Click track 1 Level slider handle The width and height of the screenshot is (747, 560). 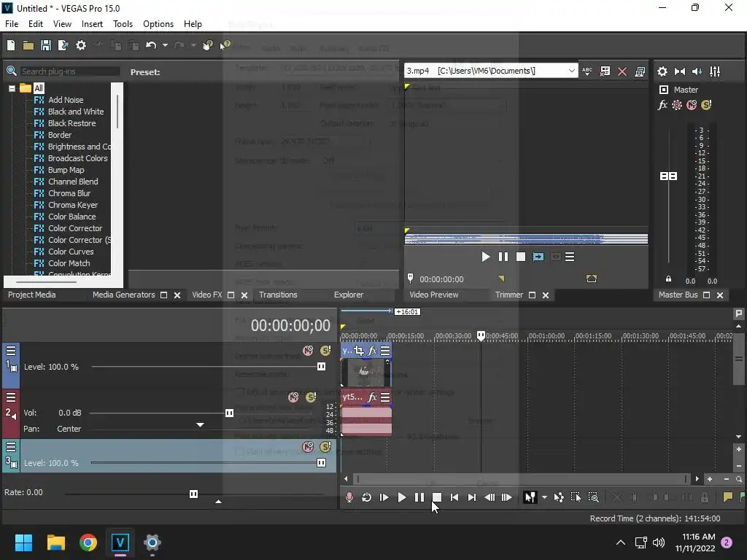[321, 367]
